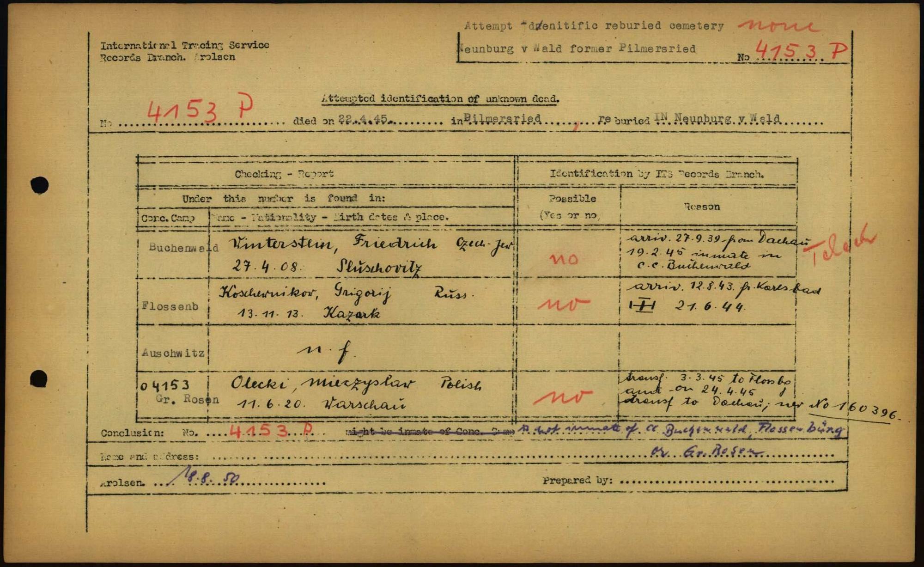Click the red handwritten 'none' at top
The image size is (924, 567).
[779, 26]
